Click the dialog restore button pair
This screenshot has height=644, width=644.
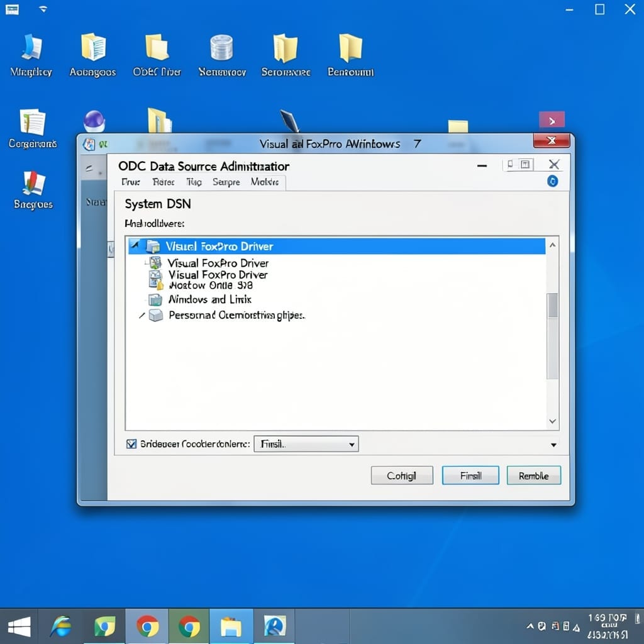pyautogui.click(x=518, y=165)
